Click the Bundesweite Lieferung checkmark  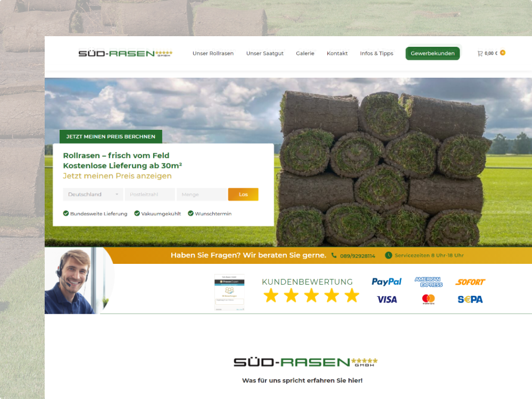coord(66,213)
